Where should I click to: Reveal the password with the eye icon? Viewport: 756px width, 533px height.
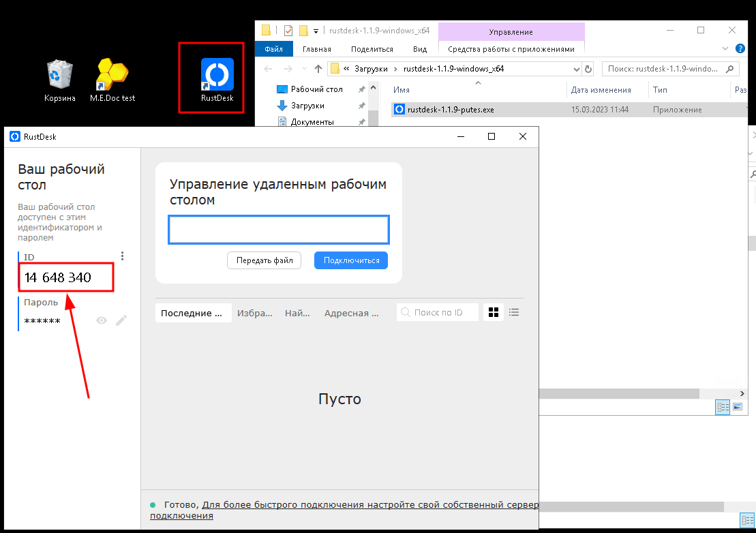102,320
